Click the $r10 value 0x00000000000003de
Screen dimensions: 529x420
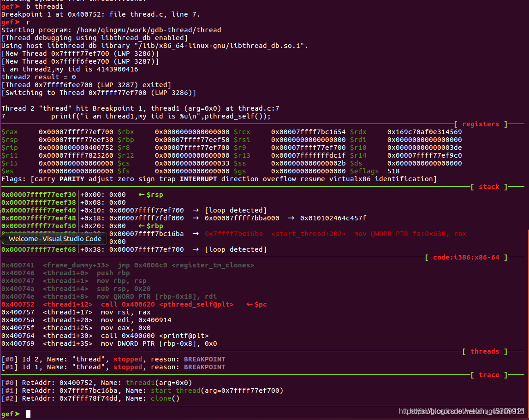click(424, 148)
